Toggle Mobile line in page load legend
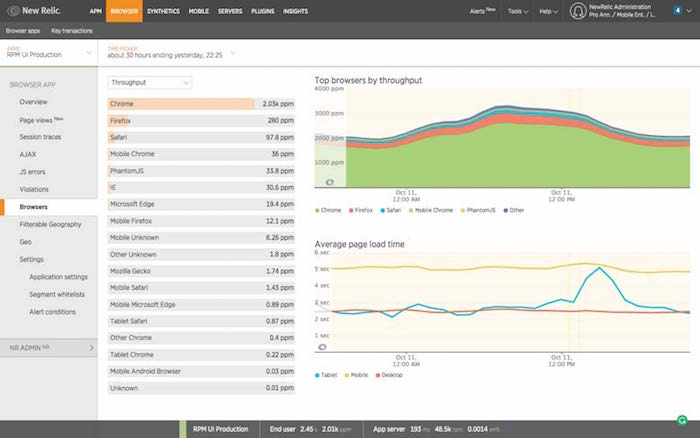Viewport: 700px width, 438px height. tap(356, 375)
